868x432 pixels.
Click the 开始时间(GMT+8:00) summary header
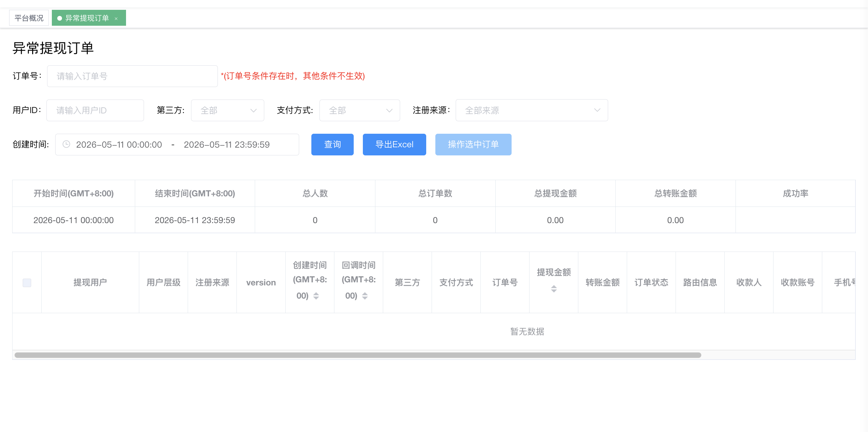tap(74, 193)
